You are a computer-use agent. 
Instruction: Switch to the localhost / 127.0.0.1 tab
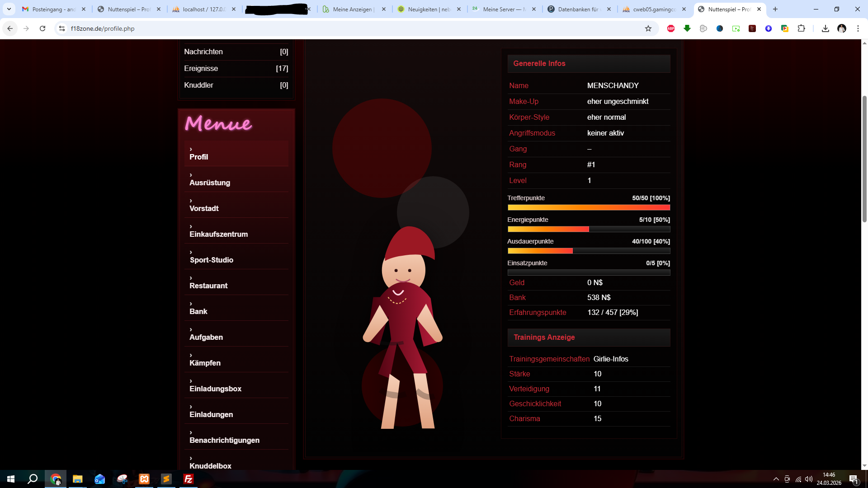[x=203, y=9]
